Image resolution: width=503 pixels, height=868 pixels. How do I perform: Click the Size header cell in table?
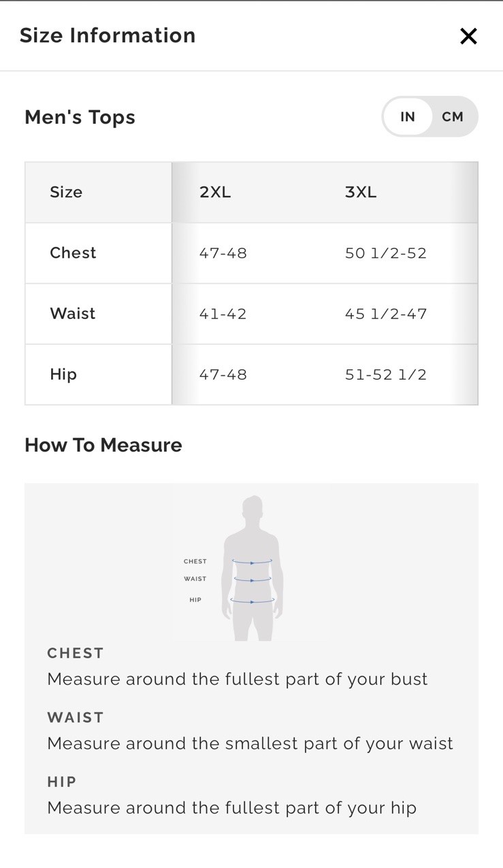coord(66,193)
